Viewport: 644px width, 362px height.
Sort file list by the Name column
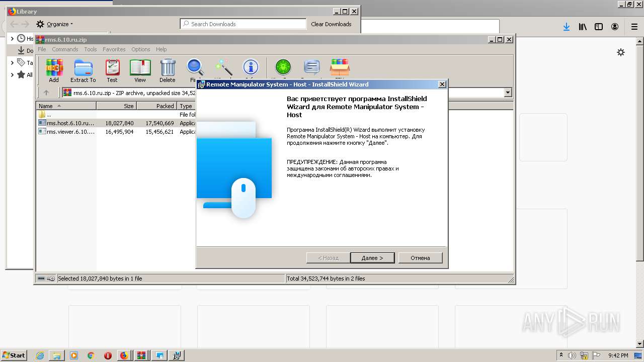(x=66, y=106)
